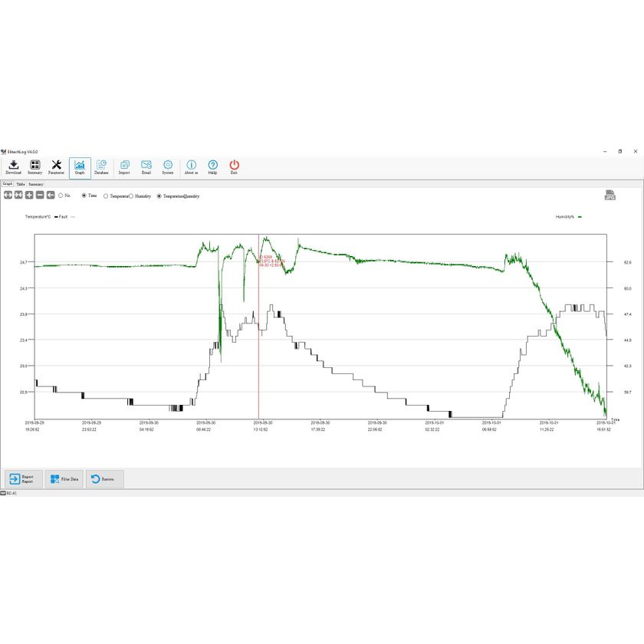
Task: Click the Filter Data button
Action: pos(64,479)
